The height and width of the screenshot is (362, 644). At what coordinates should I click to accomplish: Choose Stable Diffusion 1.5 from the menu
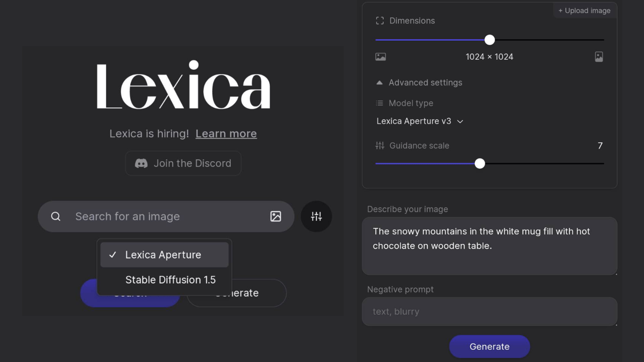tap(165, 280)
